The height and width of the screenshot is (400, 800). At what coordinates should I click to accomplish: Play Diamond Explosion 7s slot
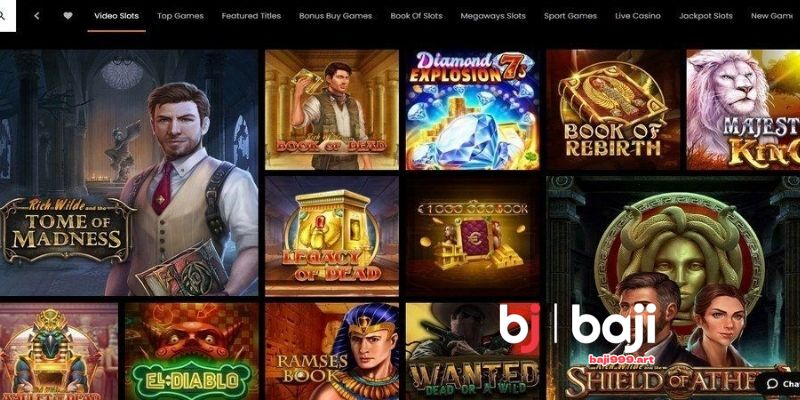(472, 110)
